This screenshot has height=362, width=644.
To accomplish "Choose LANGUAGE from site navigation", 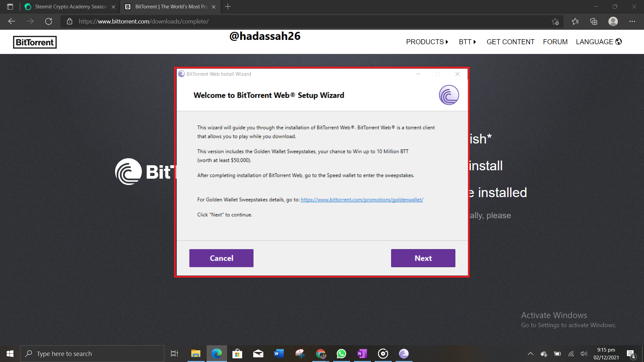I will coord(599,42).
